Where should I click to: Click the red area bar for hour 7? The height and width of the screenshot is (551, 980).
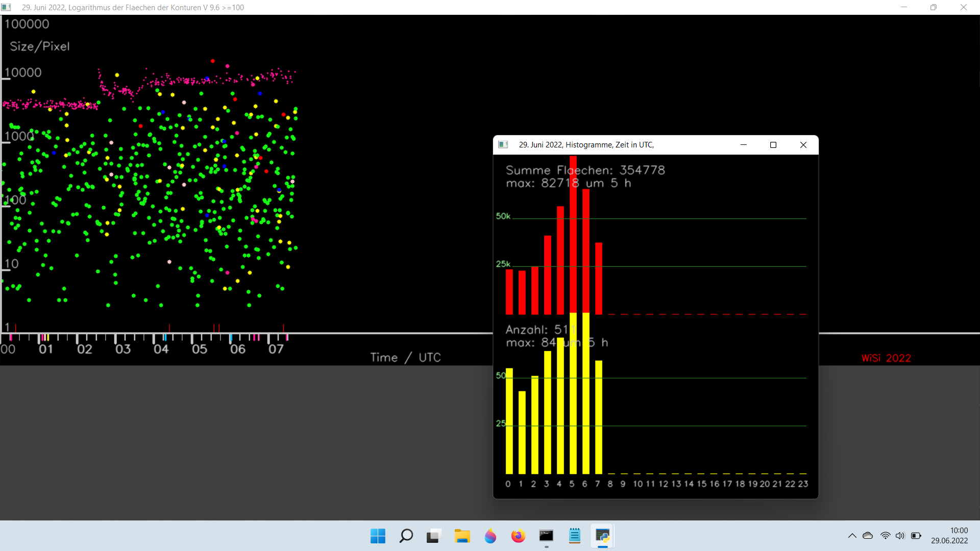click(599, 279)
